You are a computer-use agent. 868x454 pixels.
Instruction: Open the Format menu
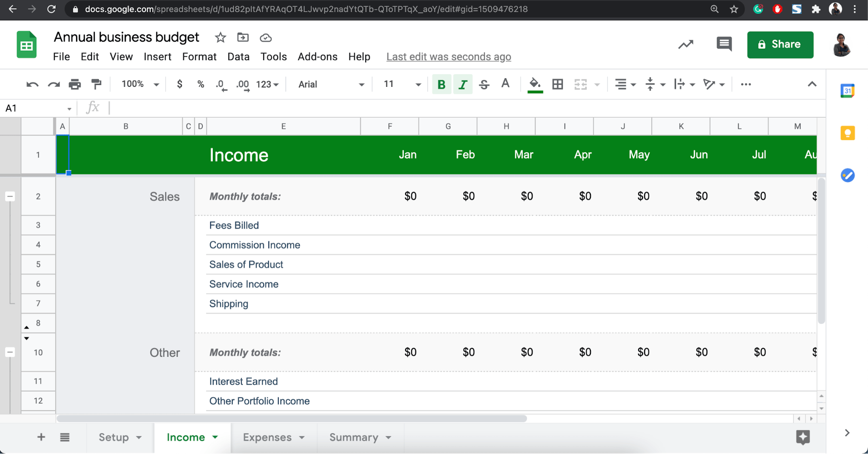click(199, 57)
